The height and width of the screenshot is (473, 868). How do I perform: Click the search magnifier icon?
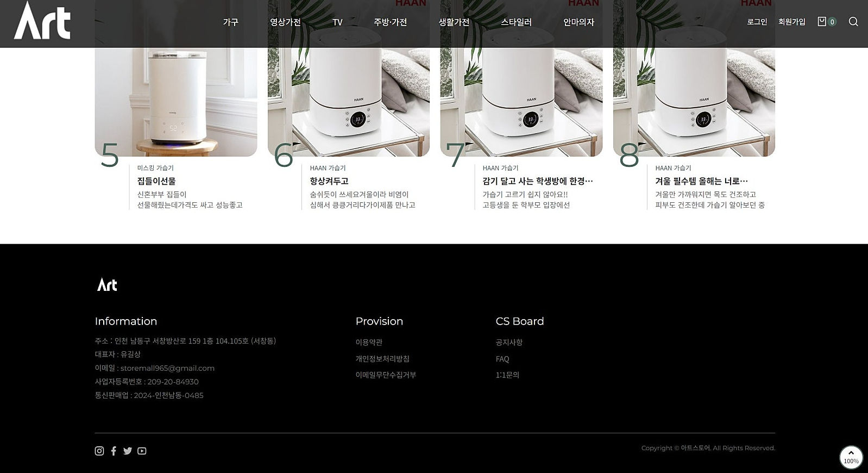tap(853, 22)
